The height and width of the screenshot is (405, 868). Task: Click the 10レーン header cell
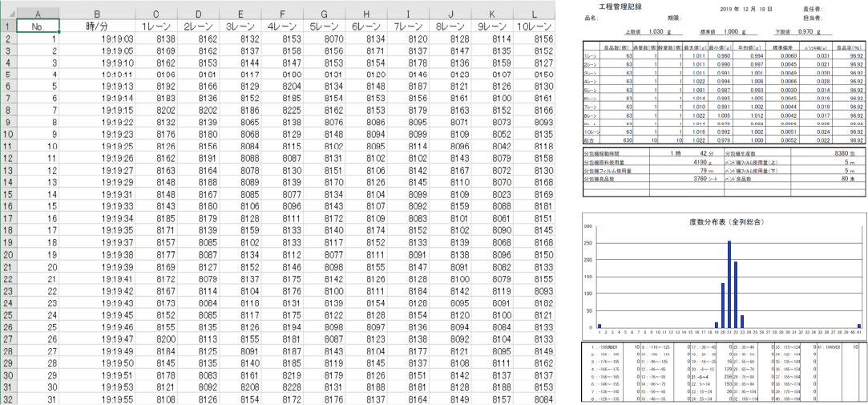click(534, 26)
